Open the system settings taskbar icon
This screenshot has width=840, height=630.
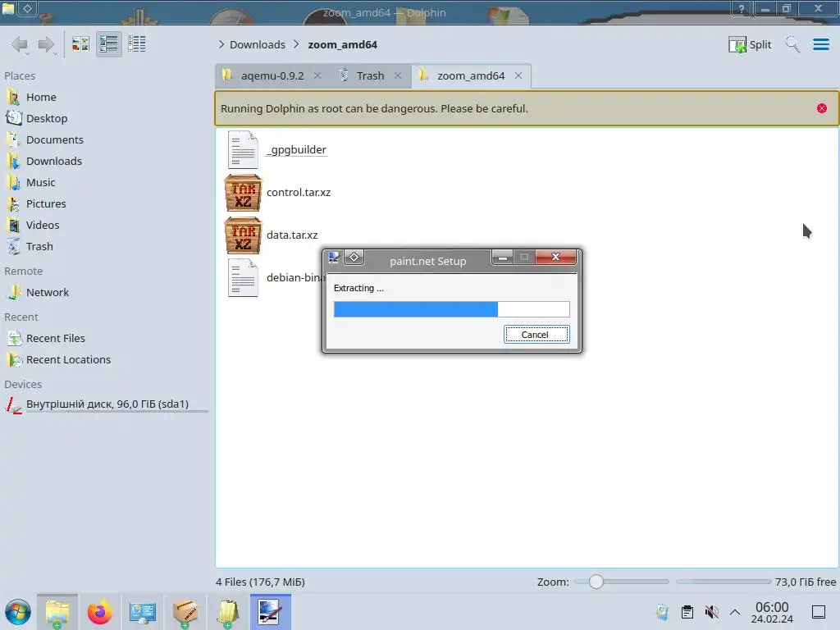pyautogui.click(x=143, y=612)
